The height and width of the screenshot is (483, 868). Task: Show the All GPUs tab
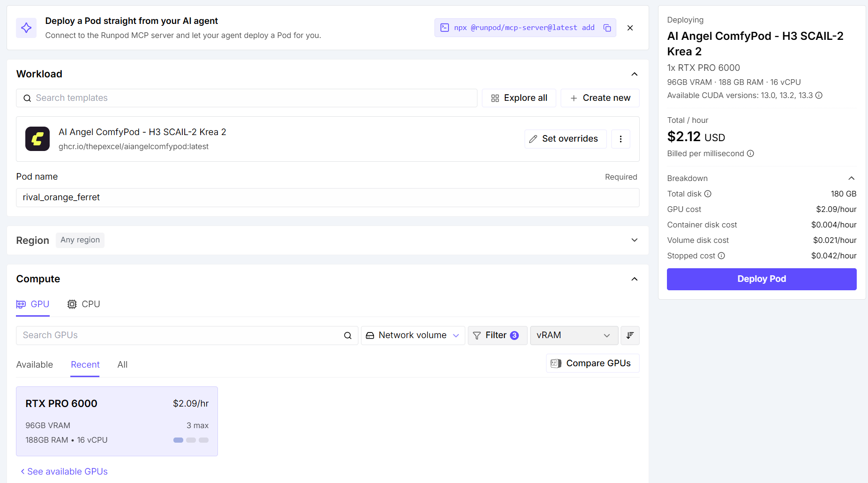122,365
